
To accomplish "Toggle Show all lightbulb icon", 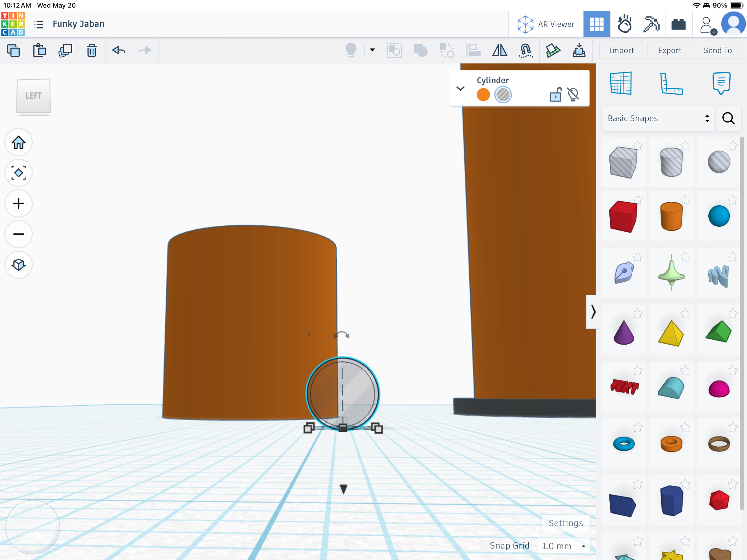I will (351, 51).
